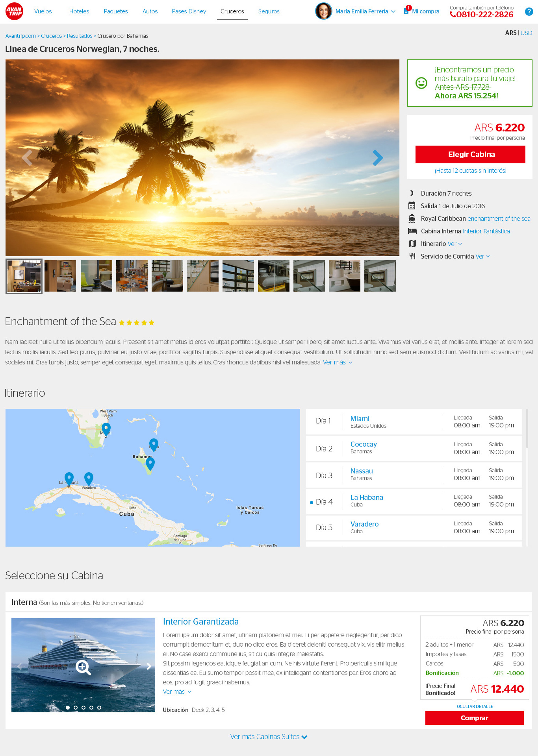Open the help question mark icon
The image size is (538, 756).
pos(529,12)
